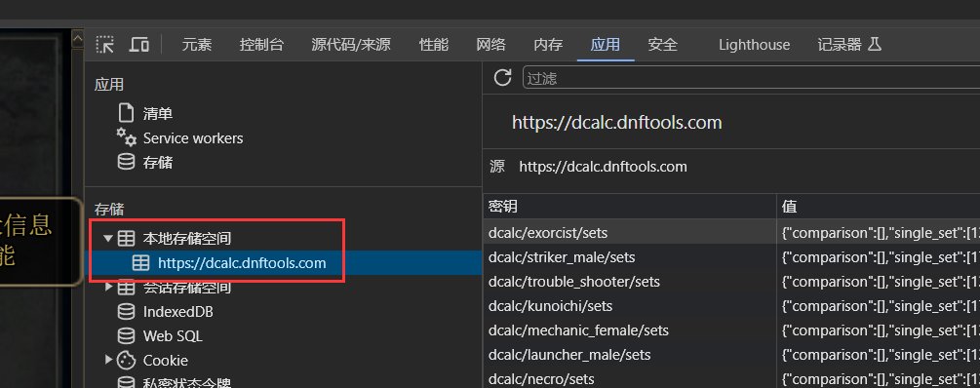Click the https://dcalc.dnftools.com heading text
The height and width of the screenshot is (388, 980).
[617, 122]
